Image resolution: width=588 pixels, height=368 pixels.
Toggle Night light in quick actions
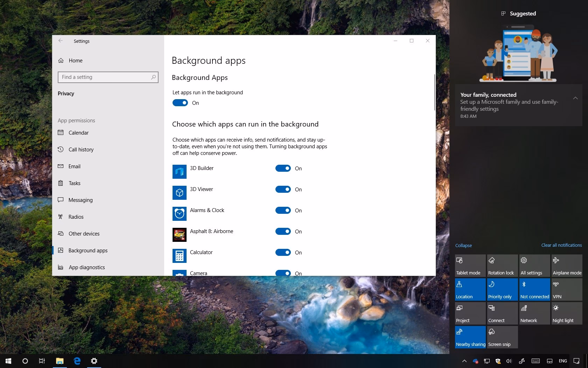[x=566, y=313]
